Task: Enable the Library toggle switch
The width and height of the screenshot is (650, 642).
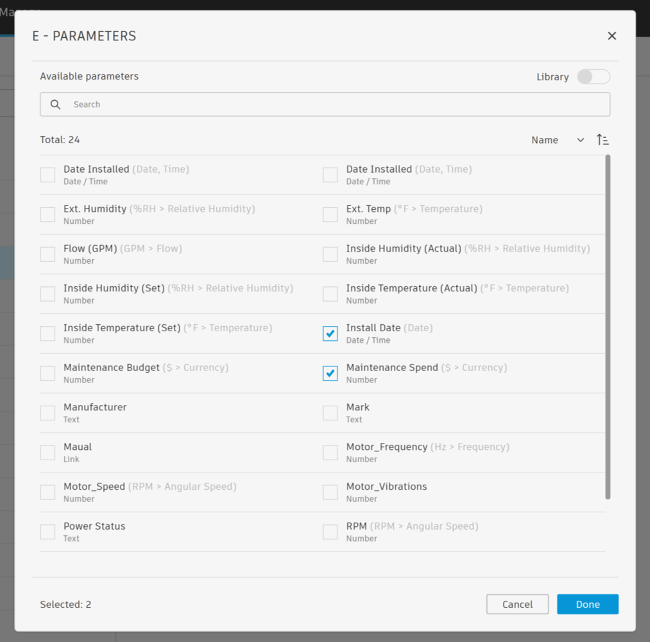Action: [593, 77]
